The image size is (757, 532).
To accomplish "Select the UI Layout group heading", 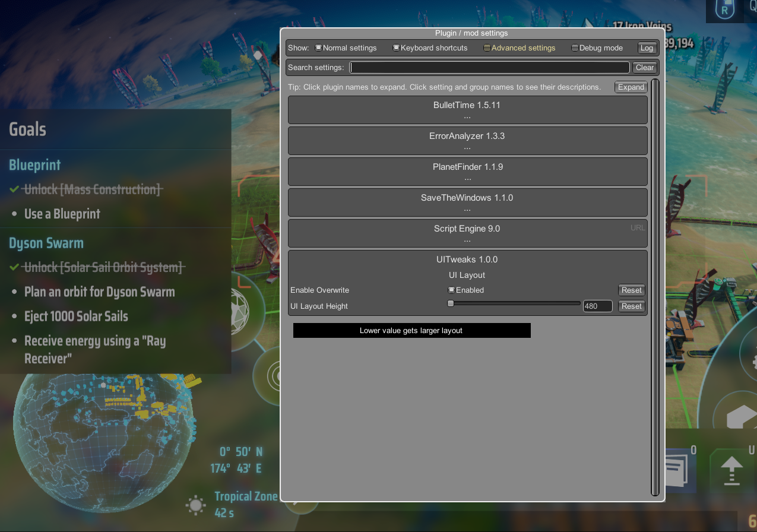I will pos(467,275).
